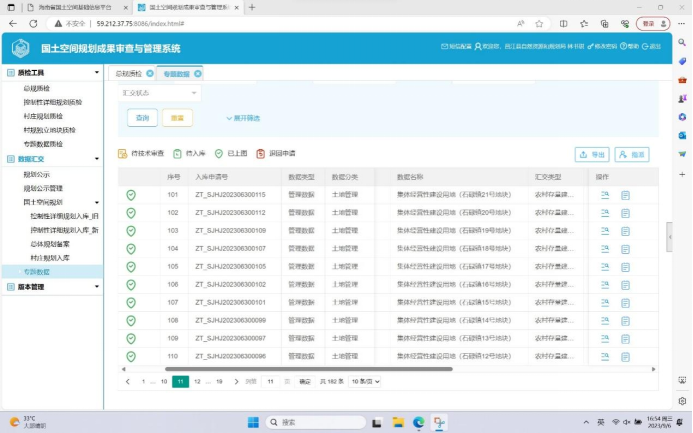The height and width of the screenshot is (433, 693).
Task: Close the 专题数据 tab
Action: tap(197, 73)
